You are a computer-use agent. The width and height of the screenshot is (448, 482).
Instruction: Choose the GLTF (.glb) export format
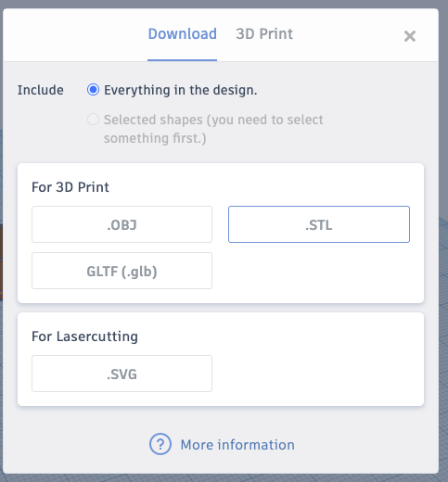[x=122, y=271]
